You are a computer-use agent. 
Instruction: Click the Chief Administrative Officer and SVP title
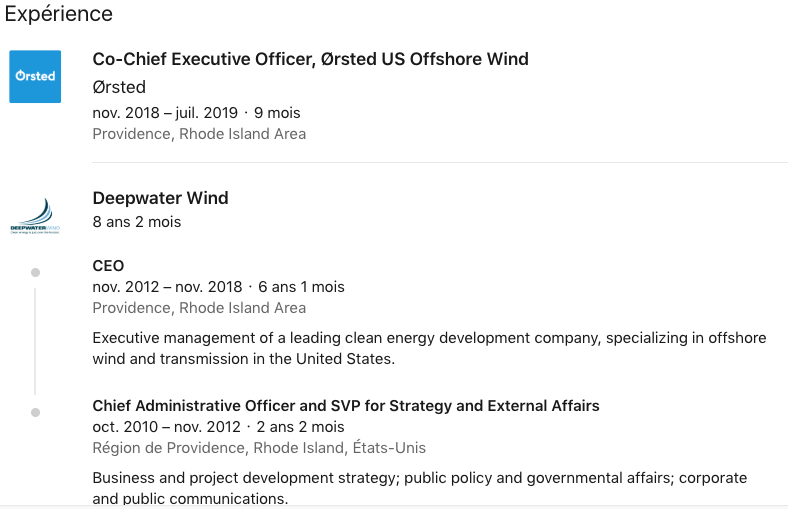(346, 405)
